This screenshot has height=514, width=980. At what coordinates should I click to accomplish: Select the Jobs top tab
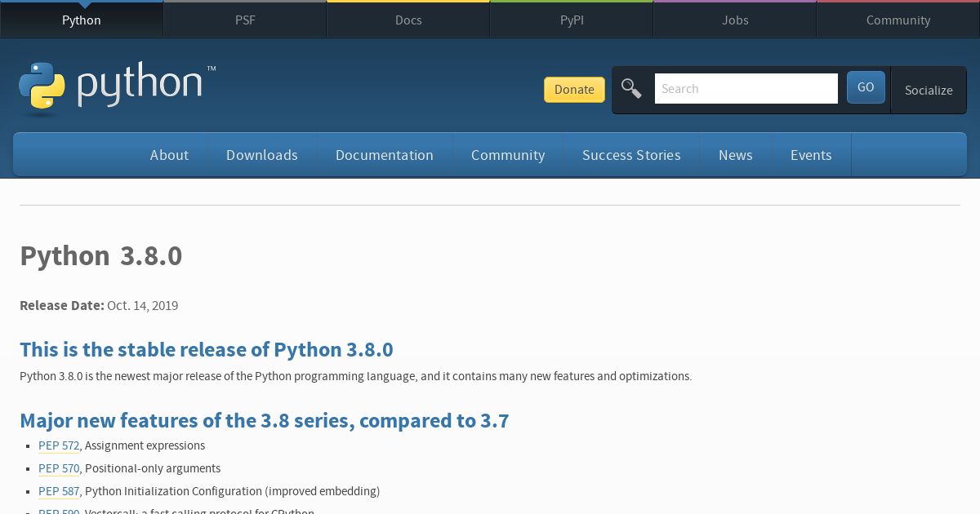tap(735, 20)
